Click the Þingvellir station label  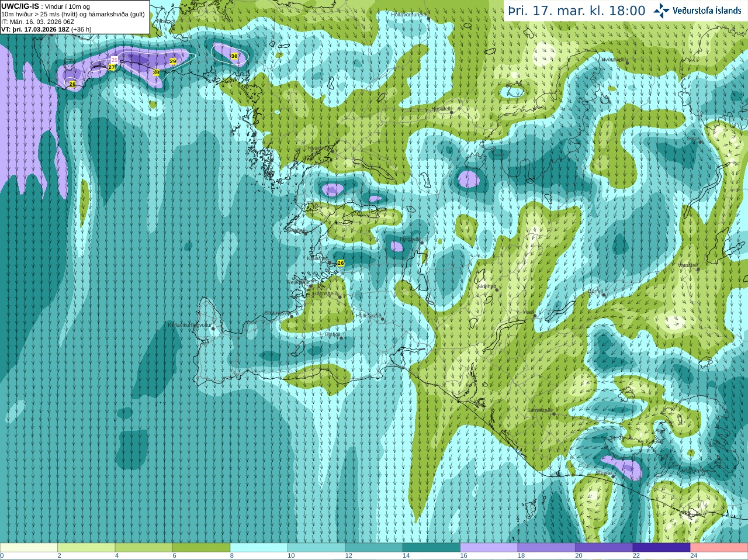pos(410,239)
